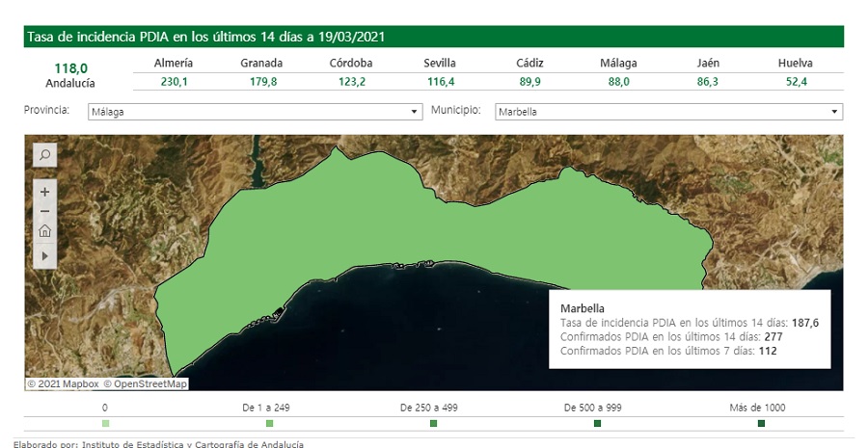Screen dimensions: 868x448
Task: Select the '0' legend color swatch
Action: coord(106,424)
